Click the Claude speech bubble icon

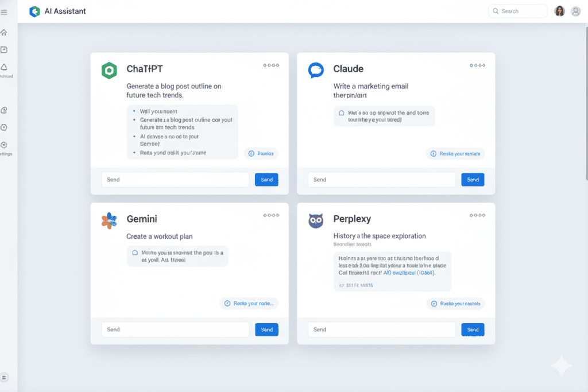pyautogui.click(x=316, y=69)
